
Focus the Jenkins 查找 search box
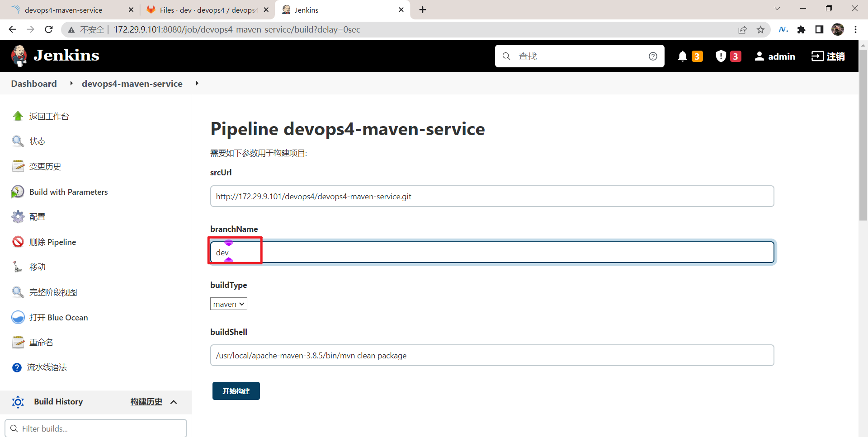click(x=580, y=56)
